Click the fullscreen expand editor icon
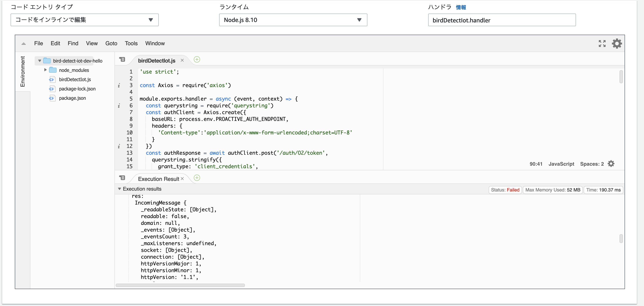The width and height of the screenshot is (644, 306). (602, 44)
